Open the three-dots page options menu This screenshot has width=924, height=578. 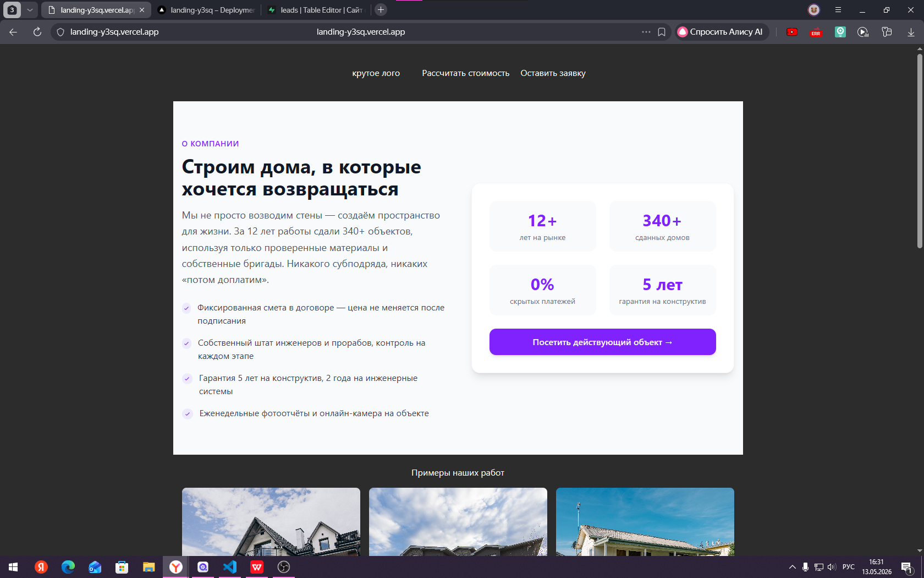coord(646,32)
